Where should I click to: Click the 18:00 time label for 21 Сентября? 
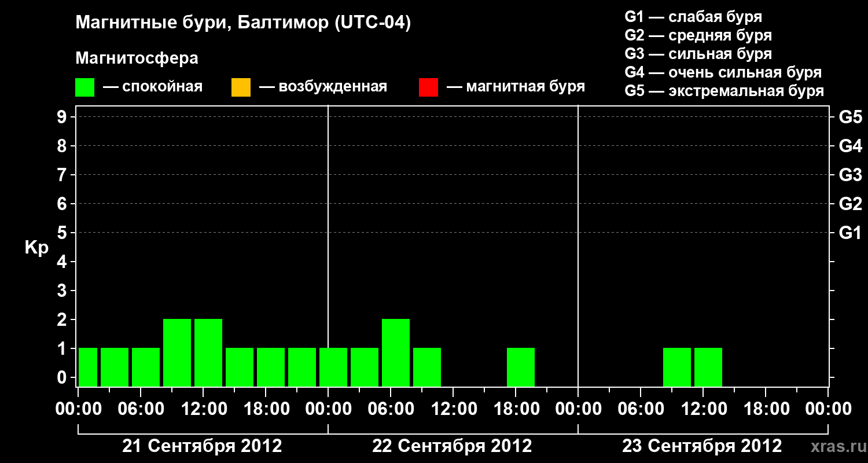point(266,409)
